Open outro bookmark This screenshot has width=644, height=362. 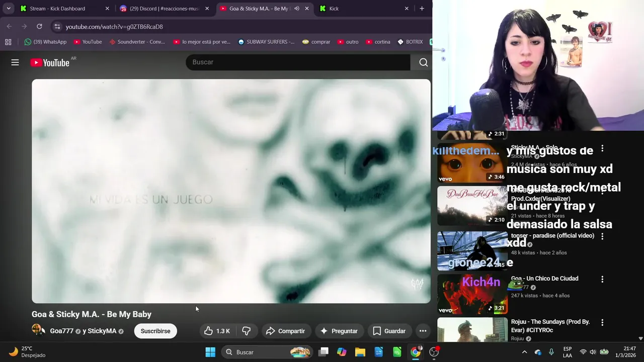click(348, 42)
